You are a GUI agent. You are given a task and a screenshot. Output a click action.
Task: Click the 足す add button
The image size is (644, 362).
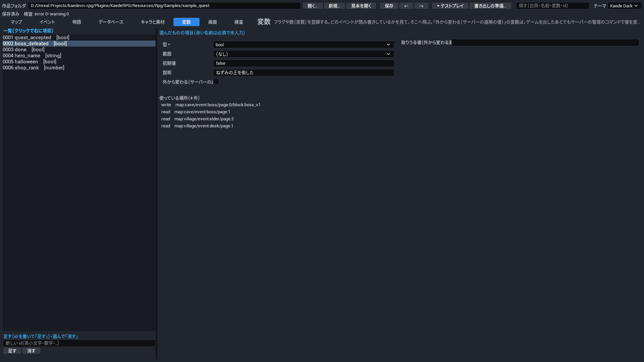12,351
